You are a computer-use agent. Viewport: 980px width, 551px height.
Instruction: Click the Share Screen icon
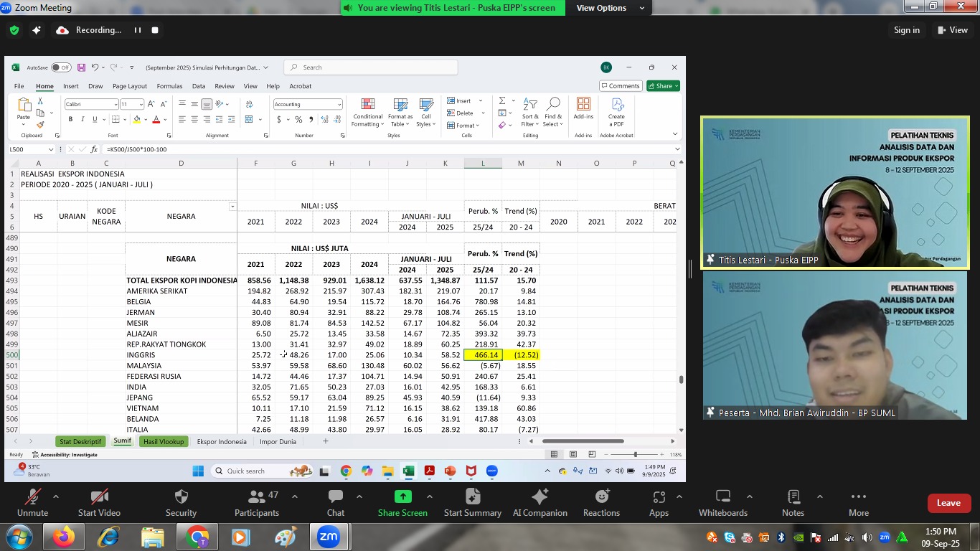pyautogui.click(x=402, y=497)
